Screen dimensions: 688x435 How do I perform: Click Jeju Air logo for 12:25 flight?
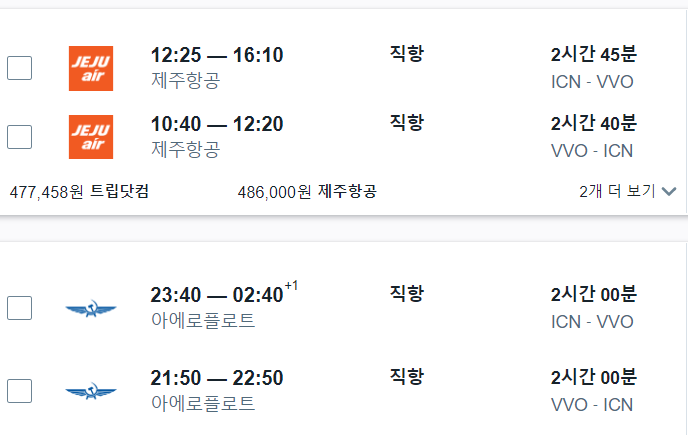pos(90,68)
